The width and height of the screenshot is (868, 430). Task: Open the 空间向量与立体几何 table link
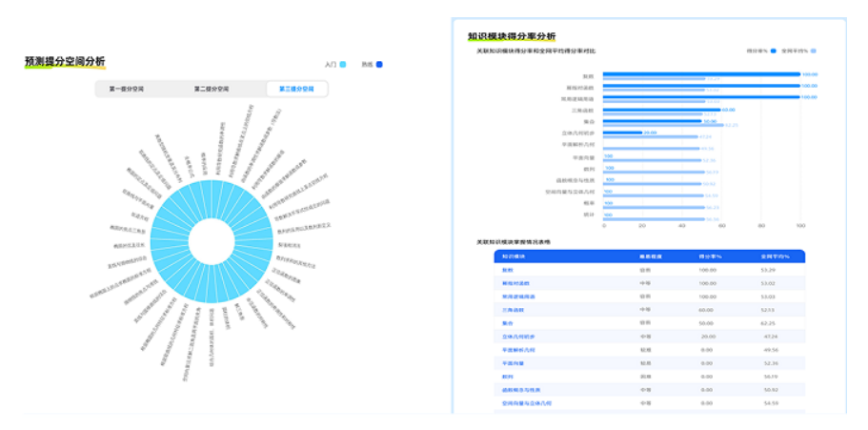(526, 403)
